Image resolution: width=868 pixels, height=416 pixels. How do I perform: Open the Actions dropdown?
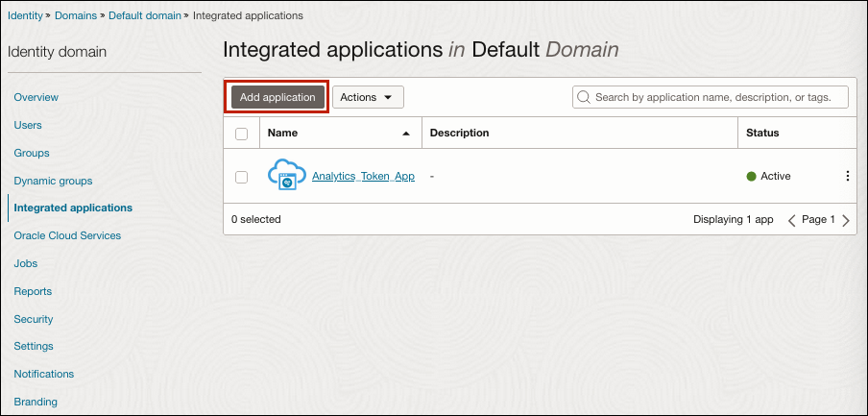click(x=368, y=97)
